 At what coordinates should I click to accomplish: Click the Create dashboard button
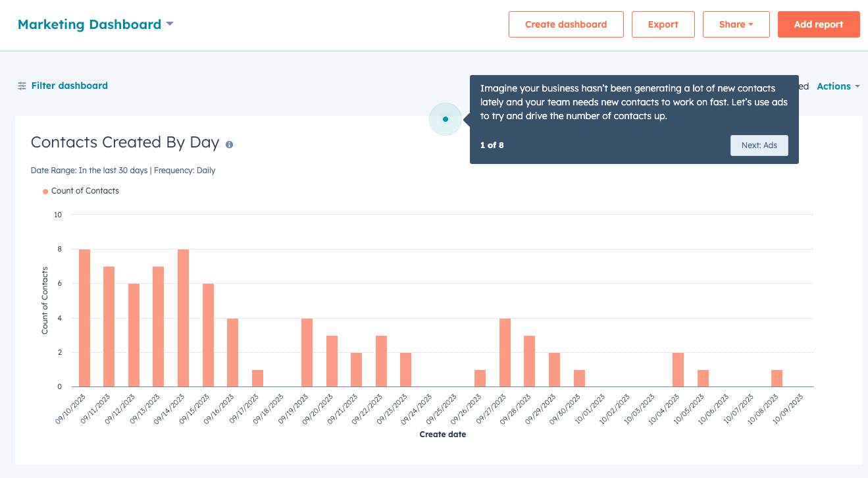pos(566,24)
